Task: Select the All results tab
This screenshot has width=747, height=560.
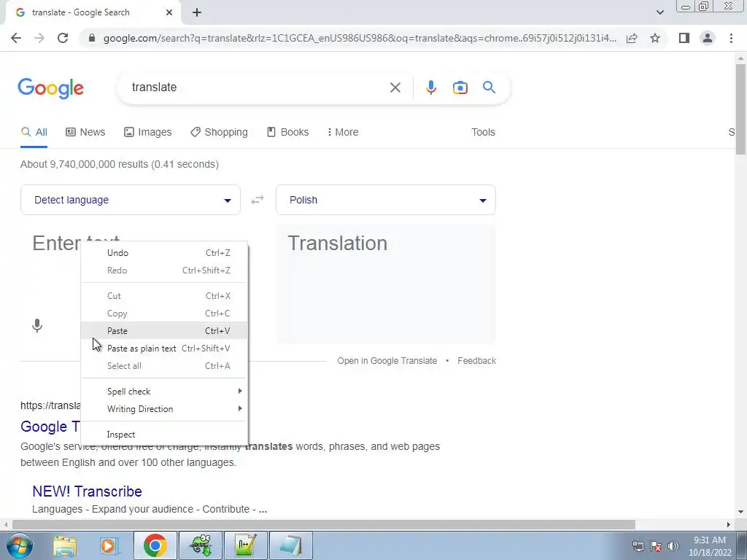Action: pyautogui.click(x=34, y=132)
